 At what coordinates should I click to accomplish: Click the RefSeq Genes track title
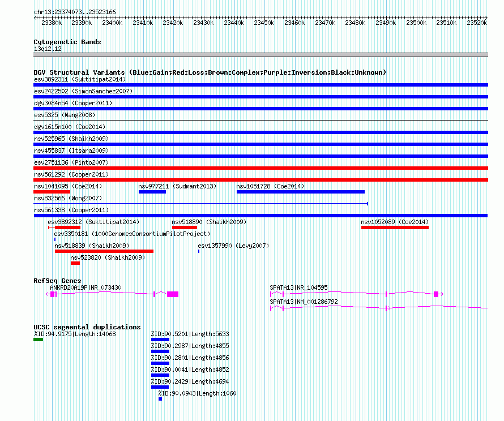(x=57, y=281)
